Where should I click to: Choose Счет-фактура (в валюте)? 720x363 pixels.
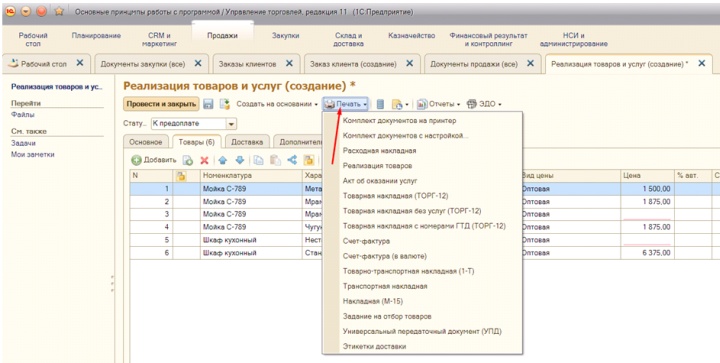coord(385,256)
